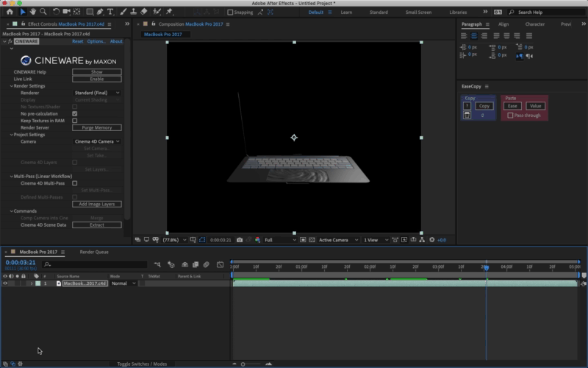The image size is (588, 368).
Task: Select the Horizontal Type tool
Action: click(x=110, y=12)
